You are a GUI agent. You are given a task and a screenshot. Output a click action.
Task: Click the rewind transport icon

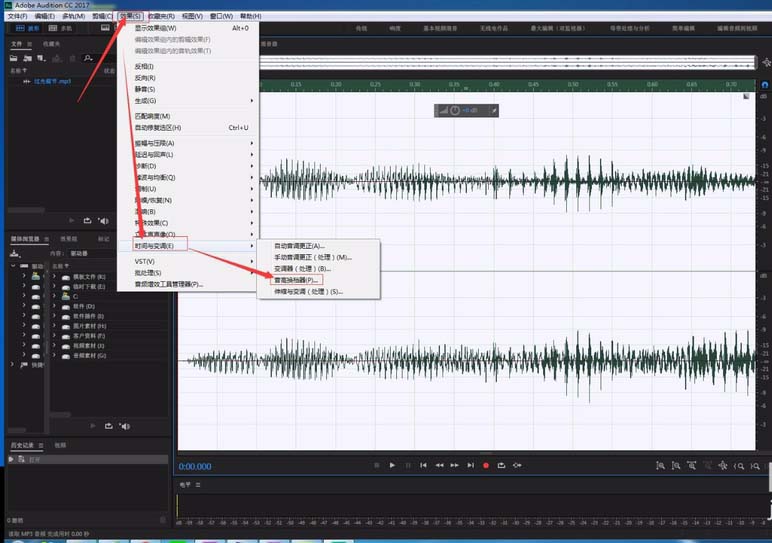click(x=439, y=465)
